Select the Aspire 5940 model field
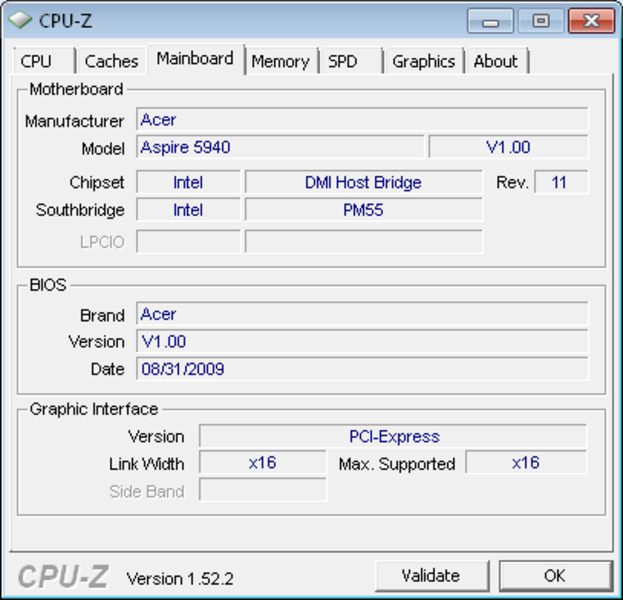Screen dimensions: 623x600 pos(280,147)
